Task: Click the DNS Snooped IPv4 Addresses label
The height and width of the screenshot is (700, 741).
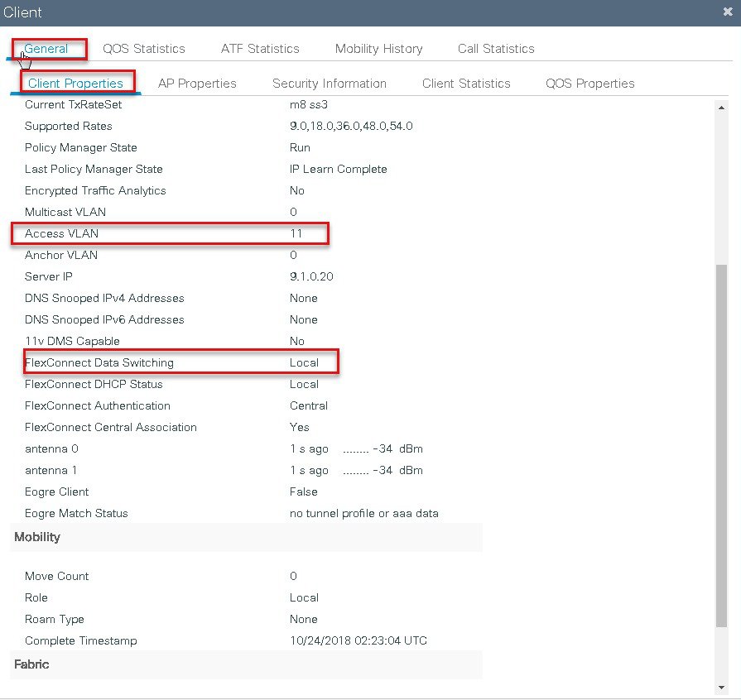Action: point(104,298)
